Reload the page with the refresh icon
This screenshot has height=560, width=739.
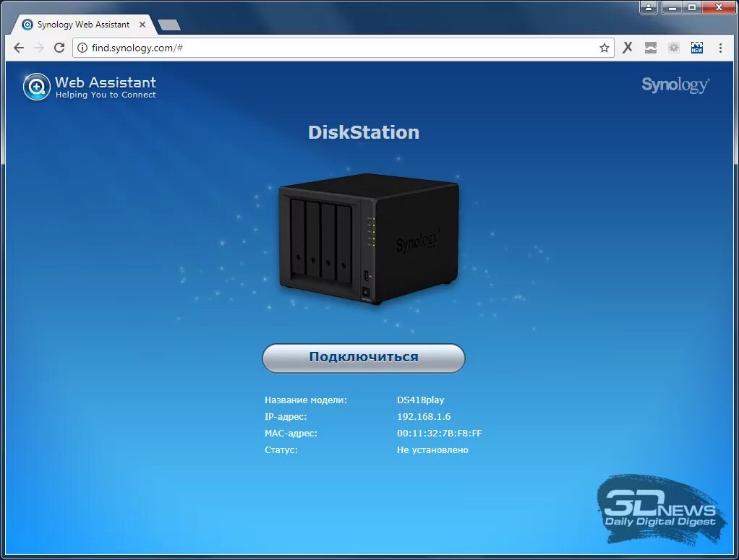pyautogui.click(x=59, y=48)
